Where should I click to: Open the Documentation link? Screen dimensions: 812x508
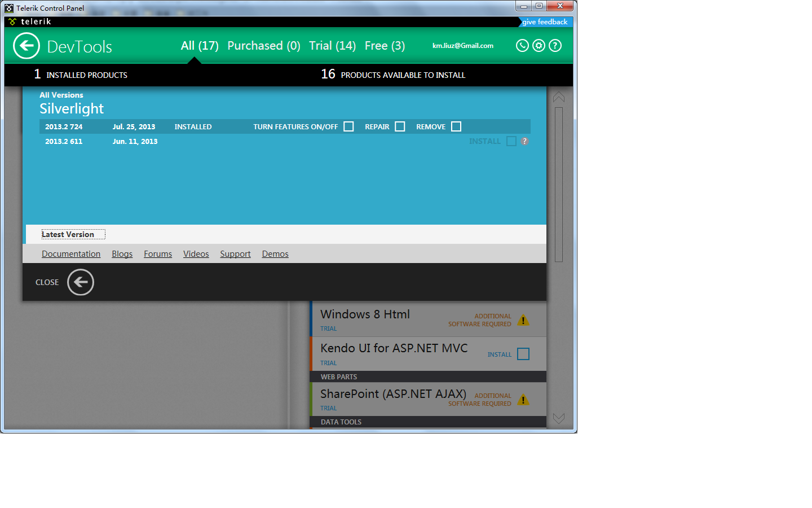click(71, 254)
